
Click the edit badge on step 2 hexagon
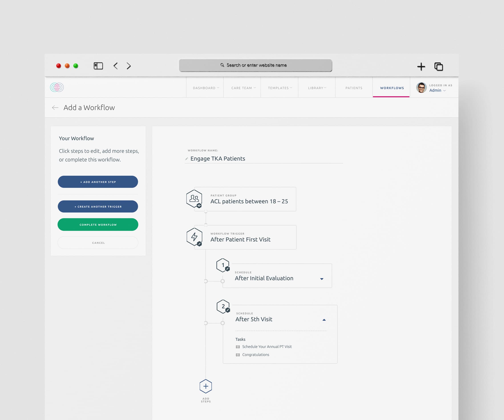point(228,310)
